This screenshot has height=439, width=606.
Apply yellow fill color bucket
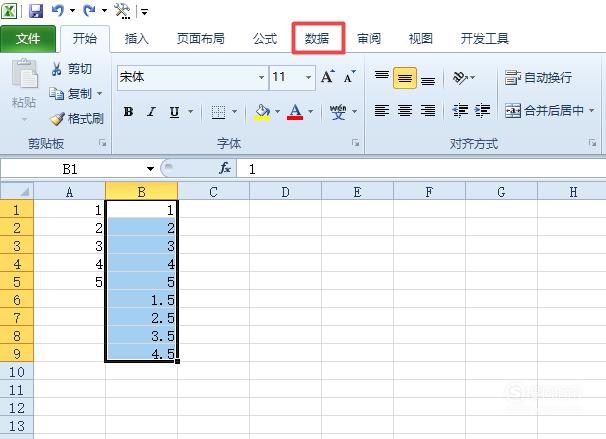click(262, 112)
